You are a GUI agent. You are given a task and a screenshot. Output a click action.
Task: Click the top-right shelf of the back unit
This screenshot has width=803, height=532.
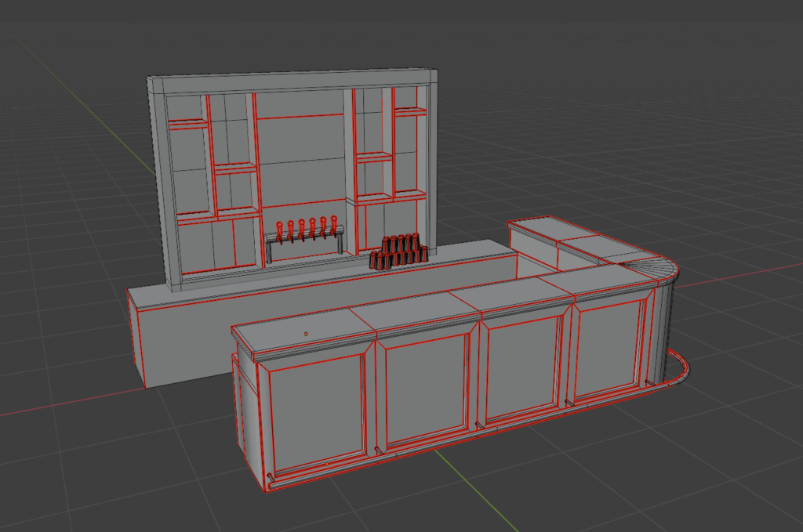point(410,112)
